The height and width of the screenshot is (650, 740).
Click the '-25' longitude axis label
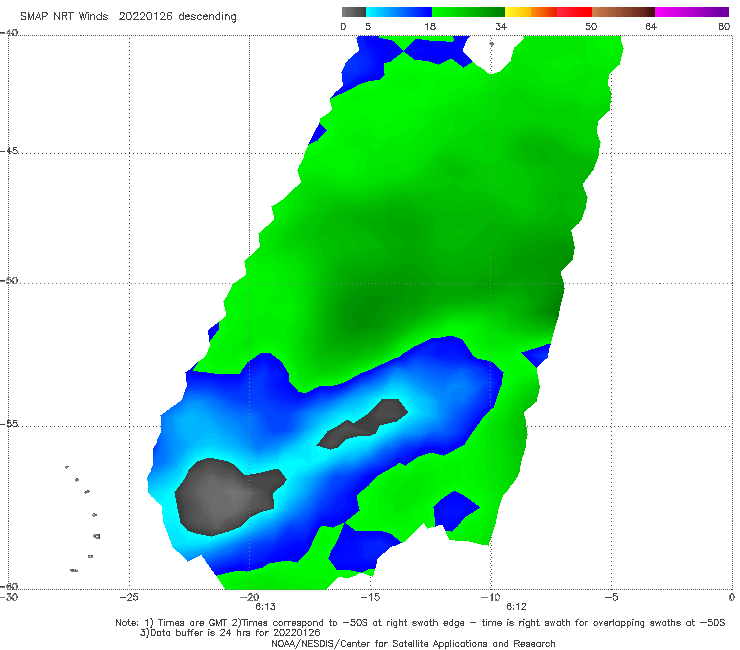129,597
